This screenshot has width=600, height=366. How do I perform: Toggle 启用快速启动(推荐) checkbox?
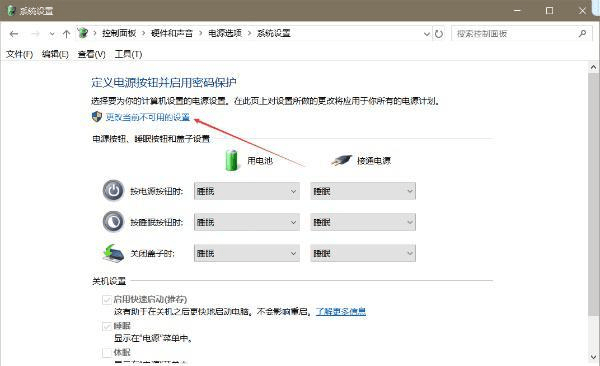(107, 299)
